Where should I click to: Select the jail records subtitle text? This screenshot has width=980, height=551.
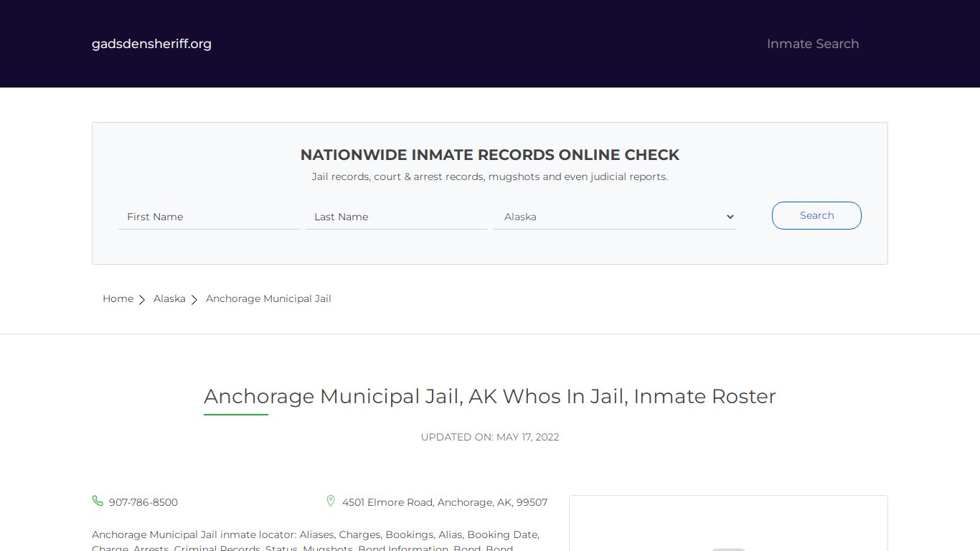(x=490, y=176)
